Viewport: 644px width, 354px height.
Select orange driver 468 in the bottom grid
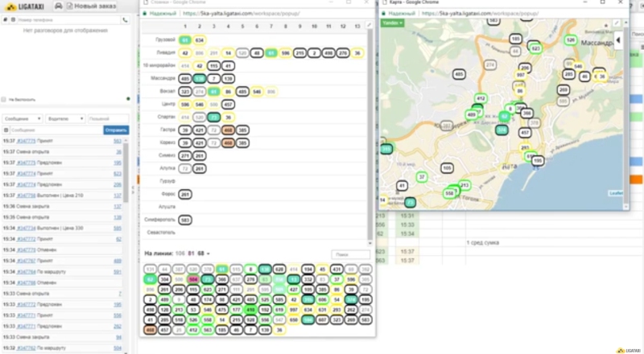pyautogui.click(x=150, y=330)
